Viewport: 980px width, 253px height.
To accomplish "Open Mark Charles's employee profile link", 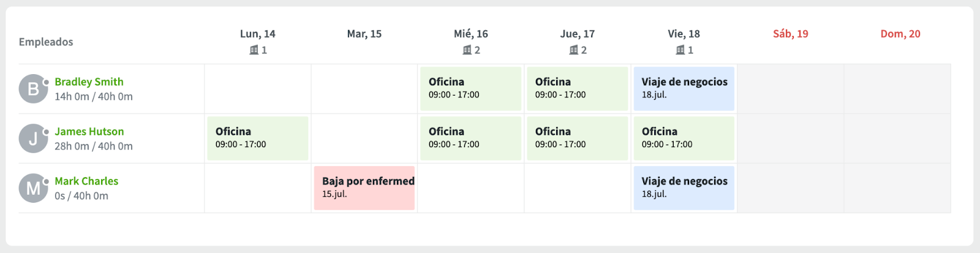I will [x=86, y=181].
